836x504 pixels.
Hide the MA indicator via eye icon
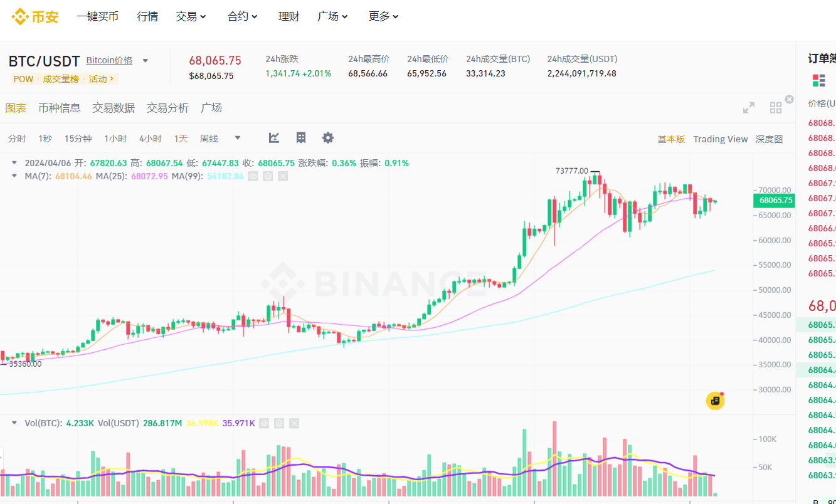tap(253, 176)
